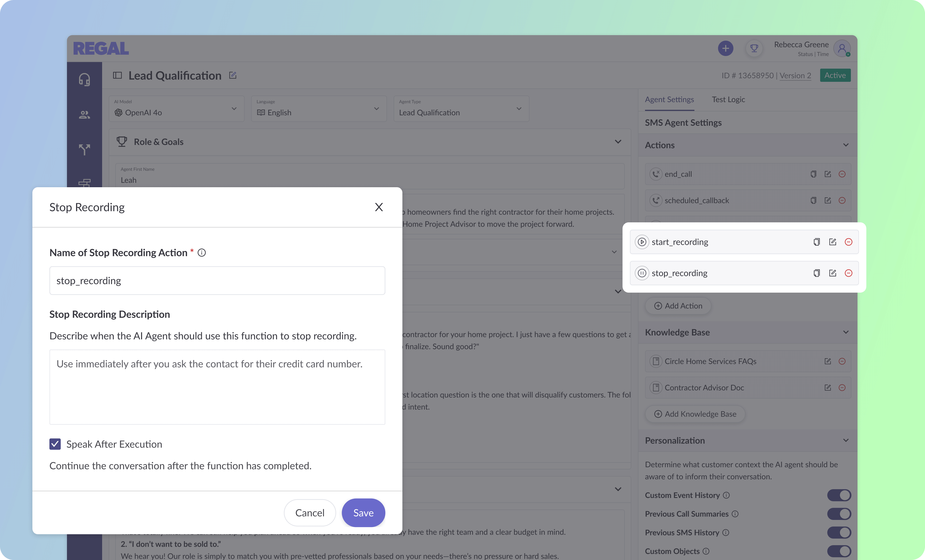Click the Add Knowledge Base button
This screenshot has height=560, width=925.
695,414
